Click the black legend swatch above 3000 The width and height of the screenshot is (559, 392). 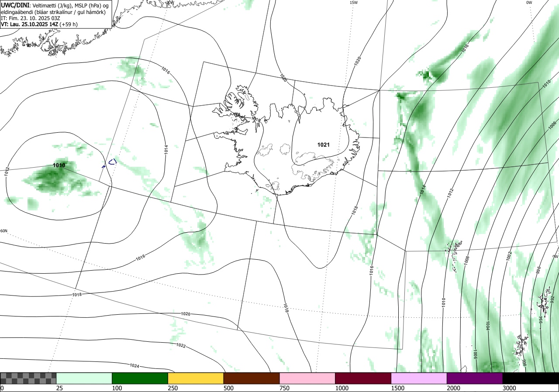click(x=531, y=378)
